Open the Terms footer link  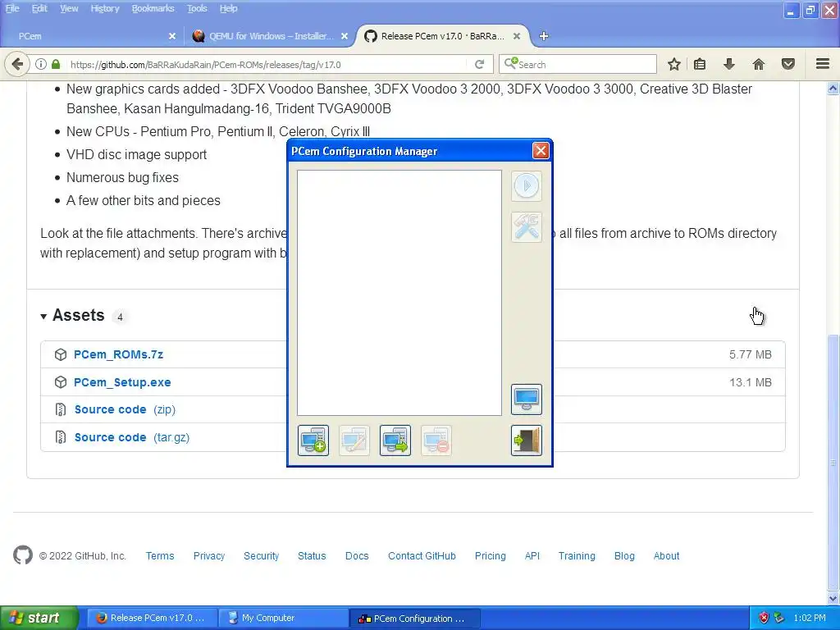[160, 556]
